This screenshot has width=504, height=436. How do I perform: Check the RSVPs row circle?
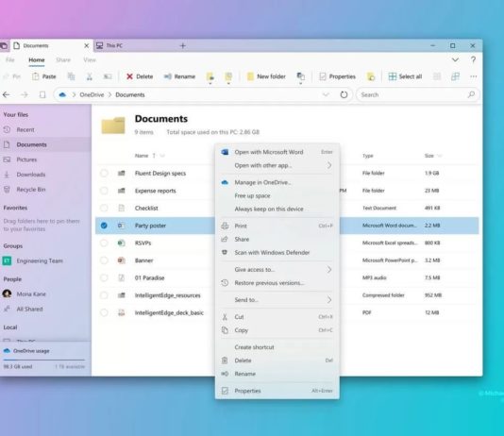104,243
